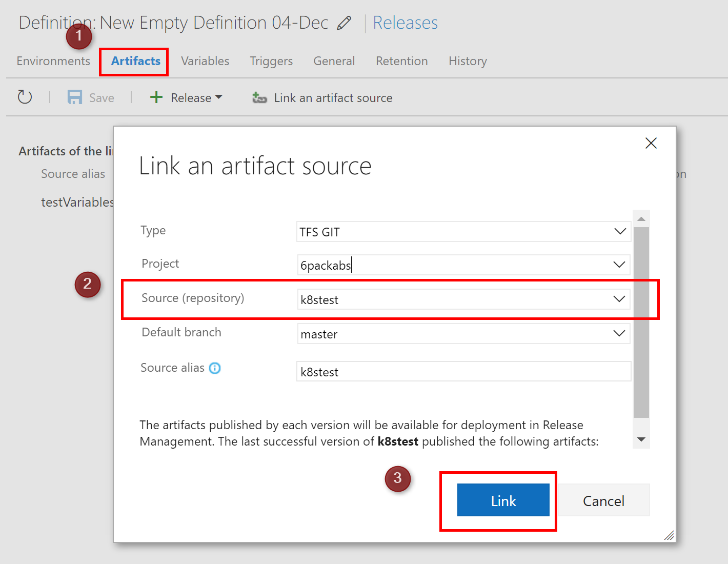This screenshot has height=564, width=728.
Task: Click the Save disk icon
Action: coord(75,97)
